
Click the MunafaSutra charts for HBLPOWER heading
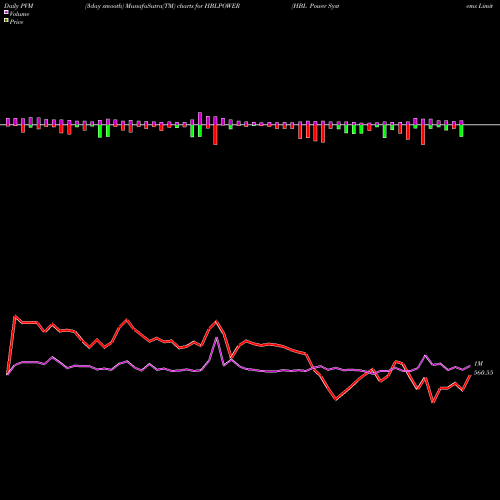(x=162, y=6)
